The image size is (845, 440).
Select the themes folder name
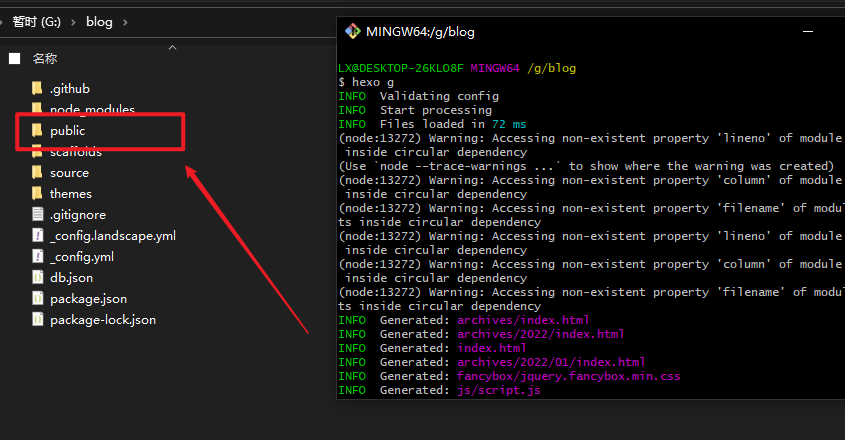coord(71,194)
